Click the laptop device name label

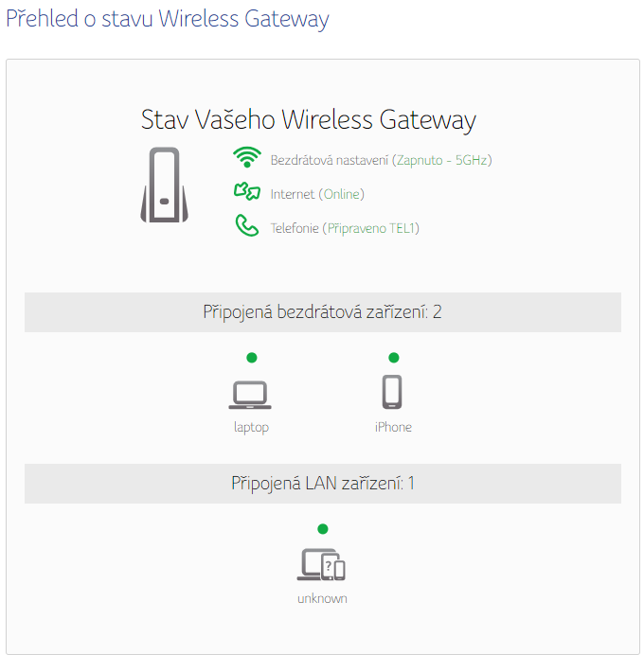point(251,427)
